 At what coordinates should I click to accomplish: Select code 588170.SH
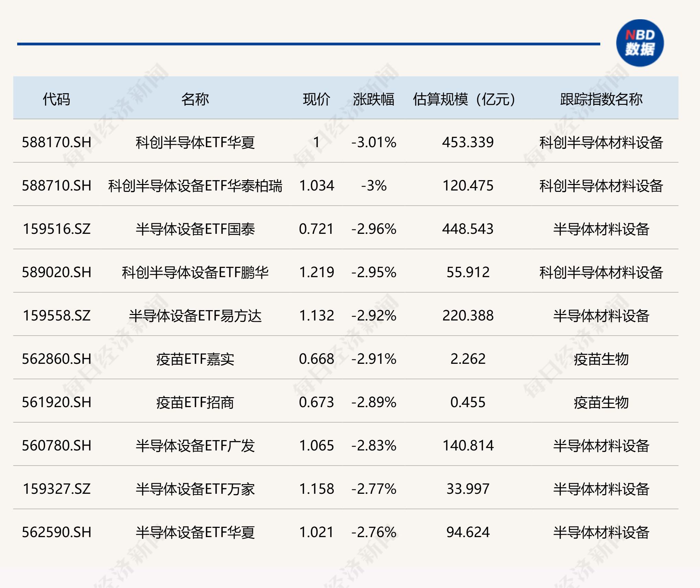(57, 142)
